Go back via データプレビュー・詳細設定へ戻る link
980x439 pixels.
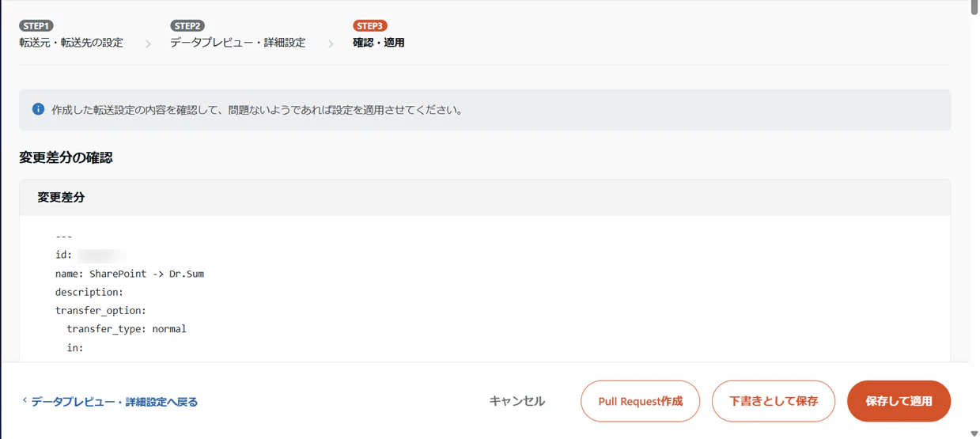pos(115,402)
